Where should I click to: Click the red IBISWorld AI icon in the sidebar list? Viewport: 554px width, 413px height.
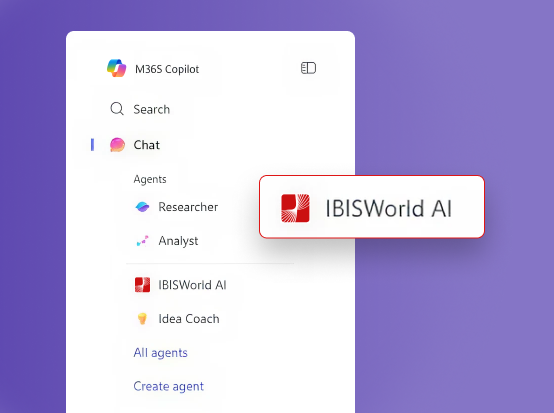click(142, 285)
